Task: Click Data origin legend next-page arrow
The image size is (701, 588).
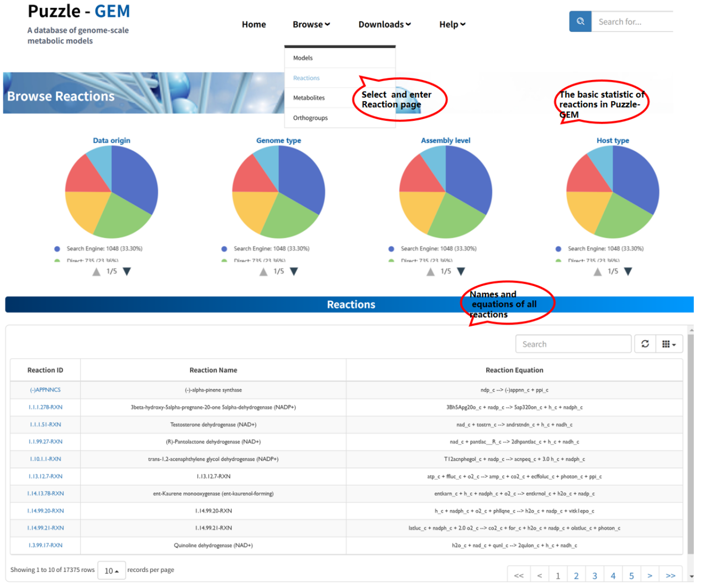Action: click(127, 272)
